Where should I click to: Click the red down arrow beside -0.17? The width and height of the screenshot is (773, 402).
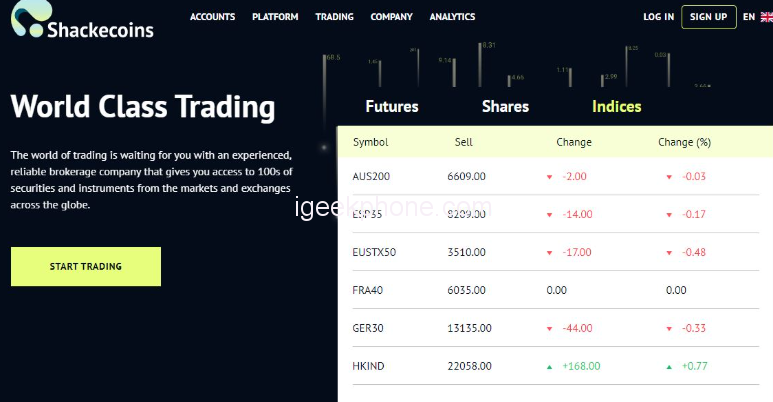pos(668,215)
